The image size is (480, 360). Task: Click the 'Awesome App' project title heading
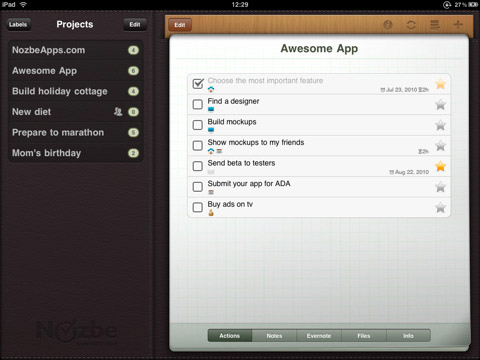319,49
